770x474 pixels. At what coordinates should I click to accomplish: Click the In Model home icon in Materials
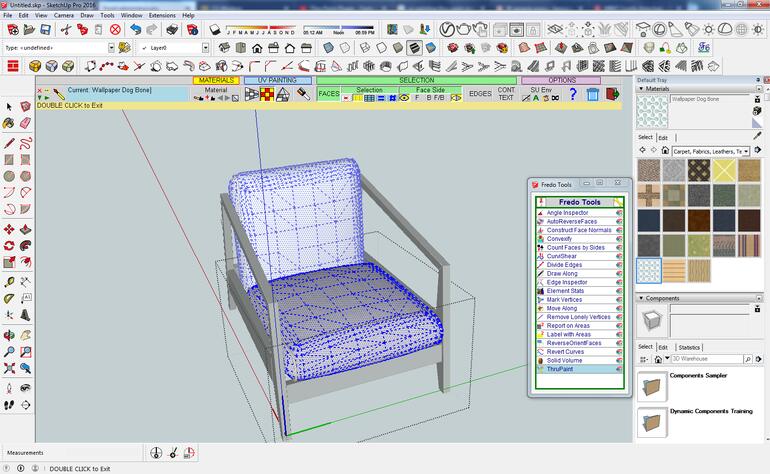[665, 150]
